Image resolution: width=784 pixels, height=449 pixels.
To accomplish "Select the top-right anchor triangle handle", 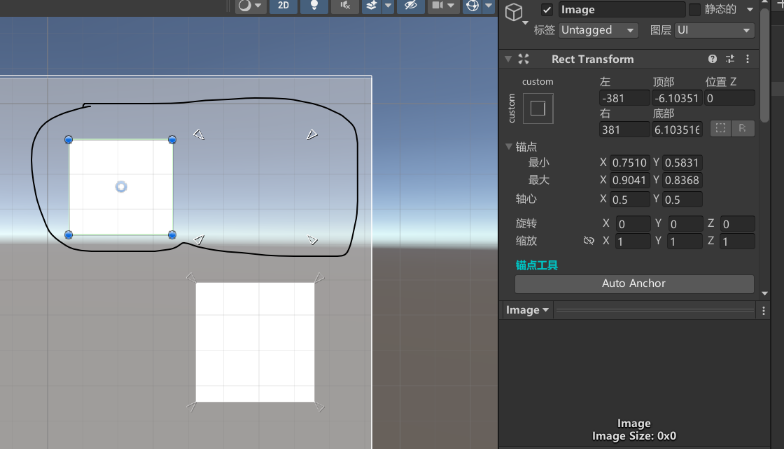I will tap(312, 134).
